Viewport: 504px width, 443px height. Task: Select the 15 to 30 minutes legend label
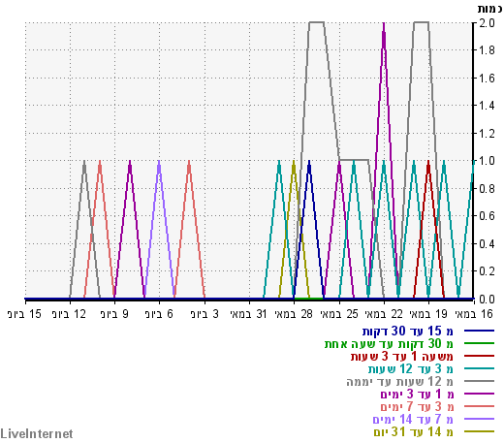pyautogui.click(x=408, y=331)
